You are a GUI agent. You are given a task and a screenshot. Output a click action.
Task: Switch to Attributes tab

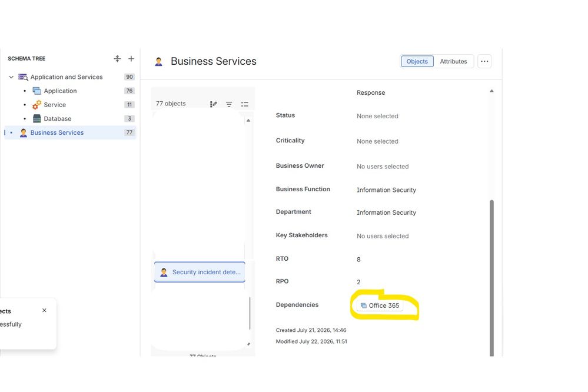click(453, 61)
